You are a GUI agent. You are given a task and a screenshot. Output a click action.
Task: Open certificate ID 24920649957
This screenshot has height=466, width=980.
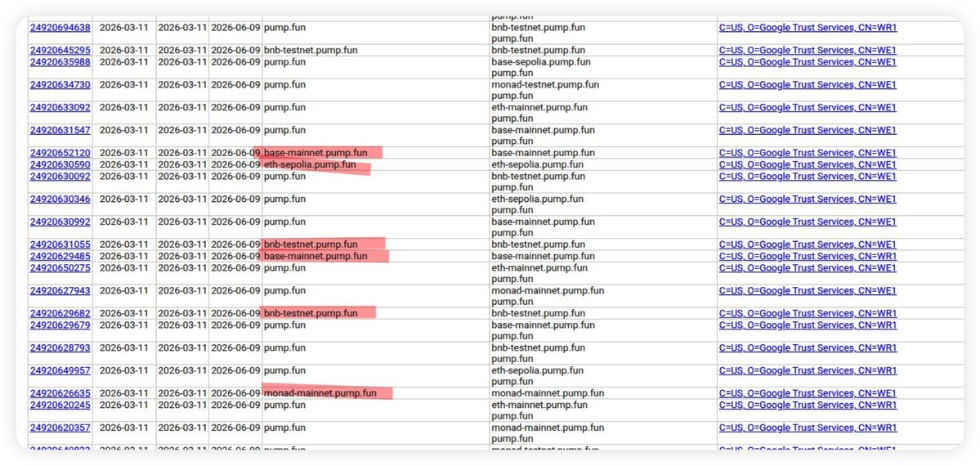(x=60, y=371)
